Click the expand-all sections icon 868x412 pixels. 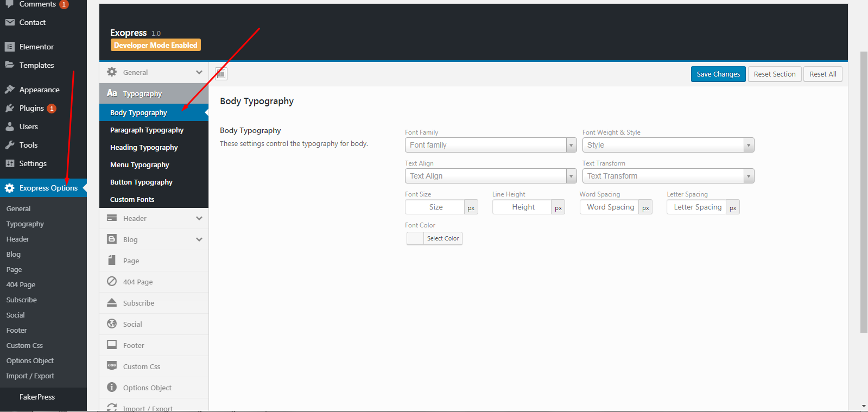[x=221, y=74]
